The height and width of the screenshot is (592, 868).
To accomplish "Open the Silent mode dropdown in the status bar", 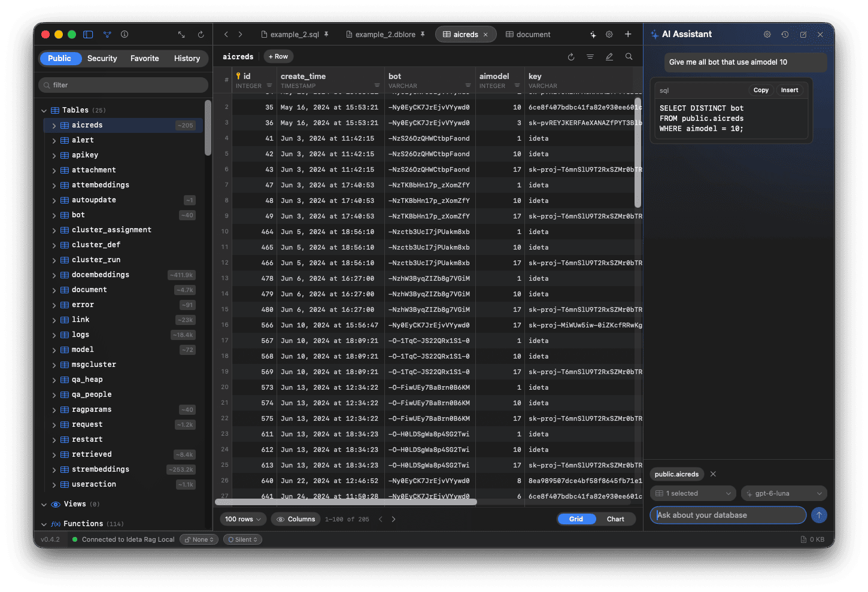I will pyautogui.click(x=242, y=539).
